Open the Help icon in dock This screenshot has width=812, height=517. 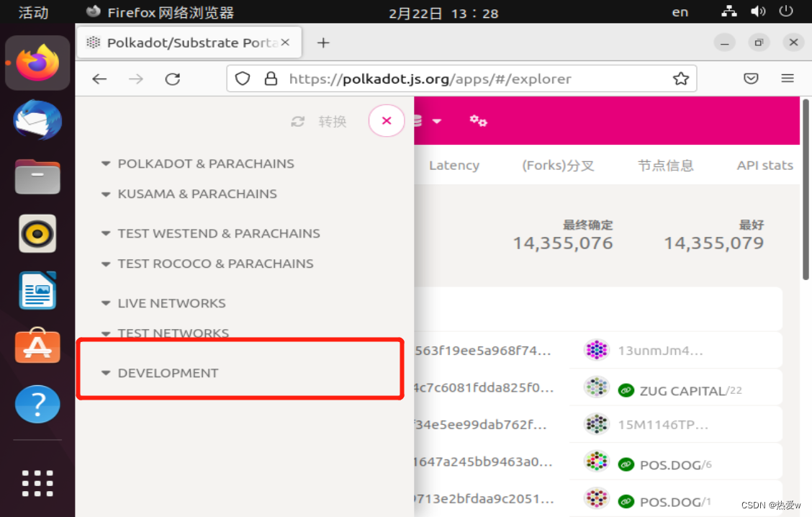[x=38, y=404]
